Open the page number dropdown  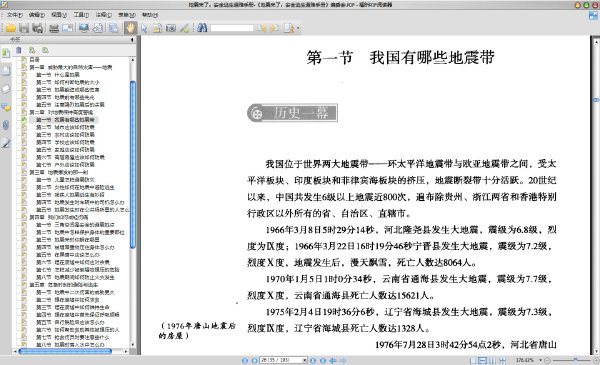(305, 360)
